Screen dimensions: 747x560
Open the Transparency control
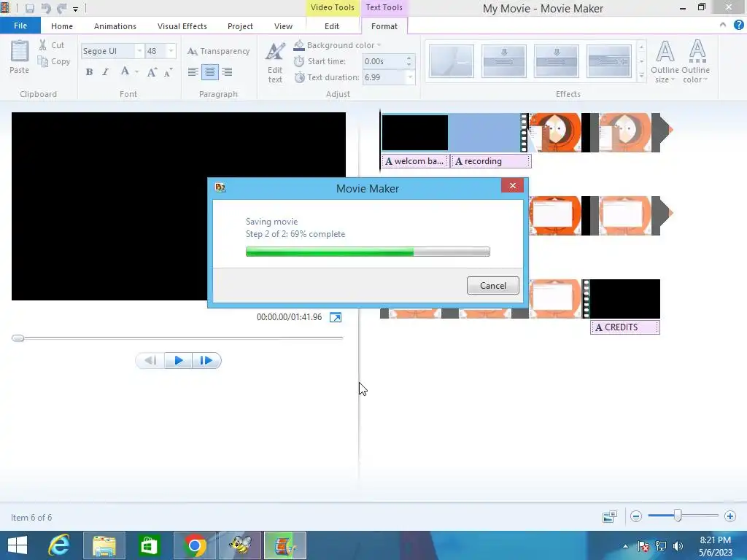coord(219,51)
